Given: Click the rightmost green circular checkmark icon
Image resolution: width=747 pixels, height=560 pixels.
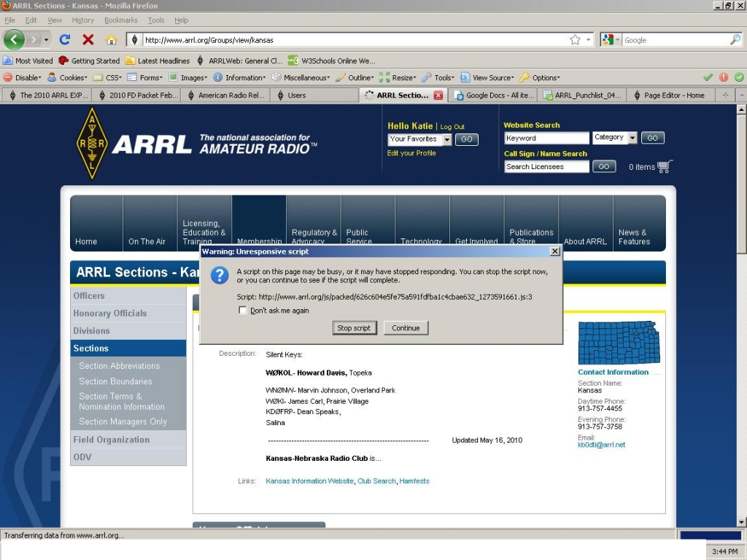Looking at the screenshot, I should click(739, 77).
